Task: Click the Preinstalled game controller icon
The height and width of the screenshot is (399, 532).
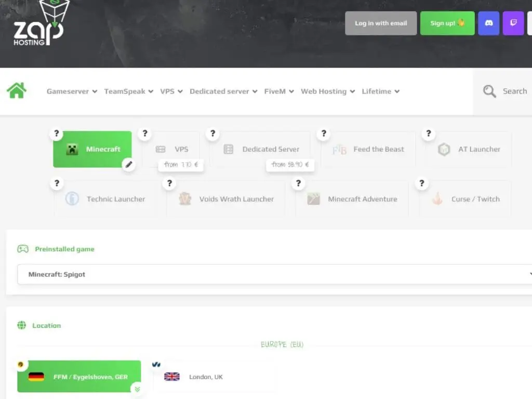Action: (x=23, y=249)
